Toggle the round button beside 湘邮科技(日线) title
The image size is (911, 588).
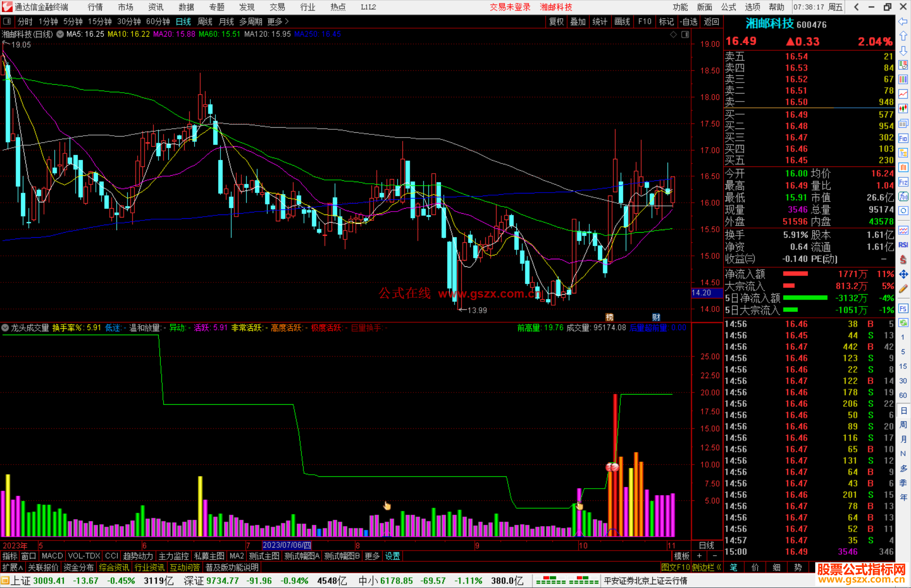coord(60,34)
